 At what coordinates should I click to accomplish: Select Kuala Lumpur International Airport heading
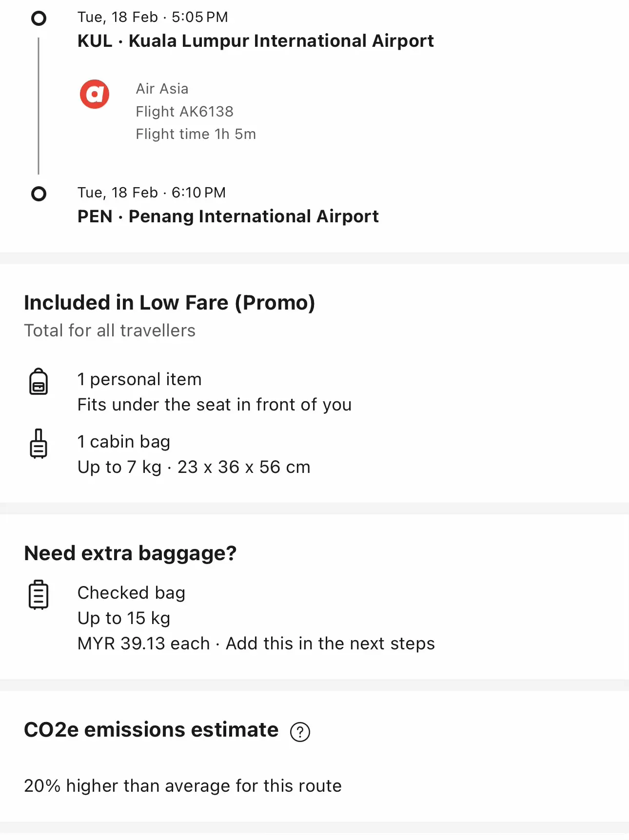coord(256,41)
